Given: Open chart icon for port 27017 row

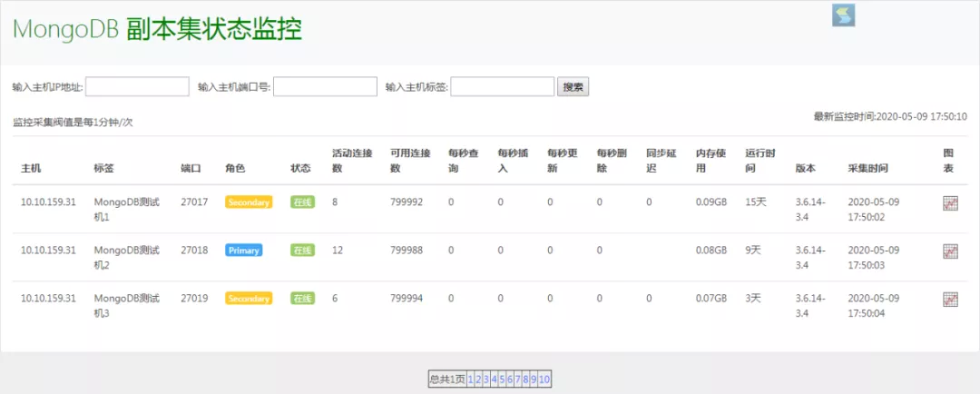Looking at the screenshot, I should tap(950, 203).
